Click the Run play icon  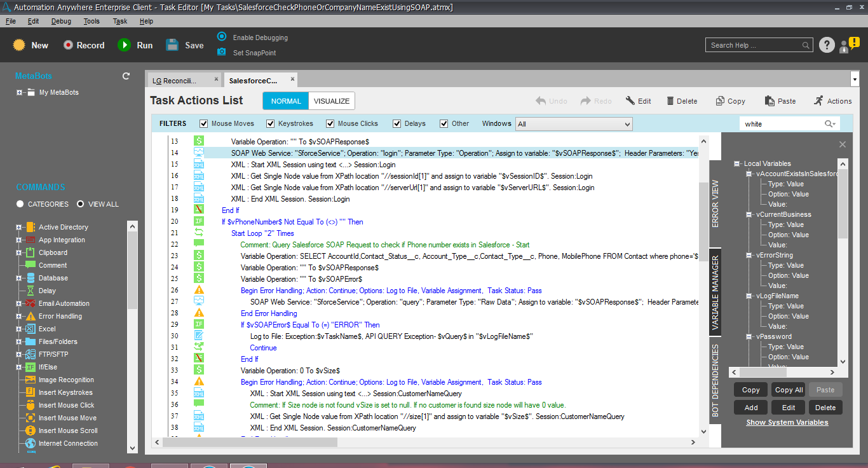coord(124,45)
